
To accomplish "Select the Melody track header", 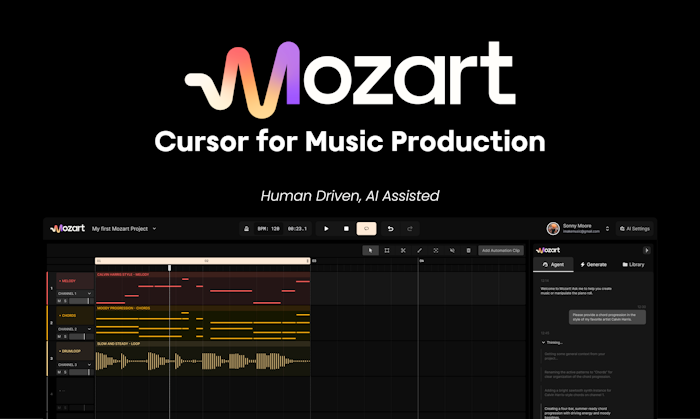I will click(75, 281).
